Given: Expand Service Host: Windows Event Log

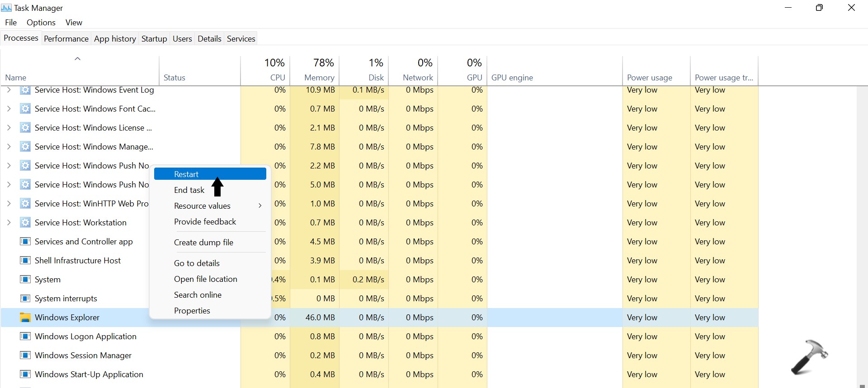Looking at the screenshot, I should click(9, 90).
